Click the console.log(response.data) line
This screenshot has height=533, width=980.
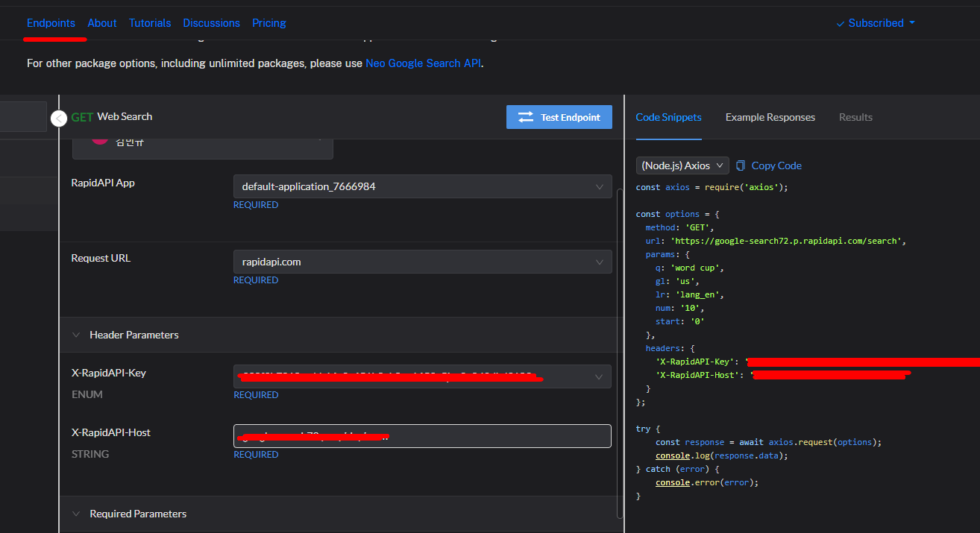[722, 455]
